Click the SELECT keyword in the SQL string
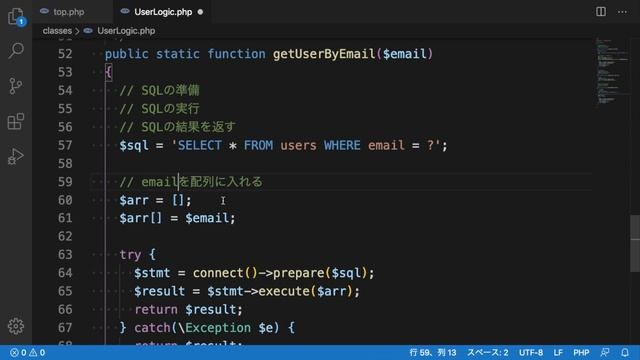Screen dimensions: 640x360 pyautogui.click(x=200, y=145)
